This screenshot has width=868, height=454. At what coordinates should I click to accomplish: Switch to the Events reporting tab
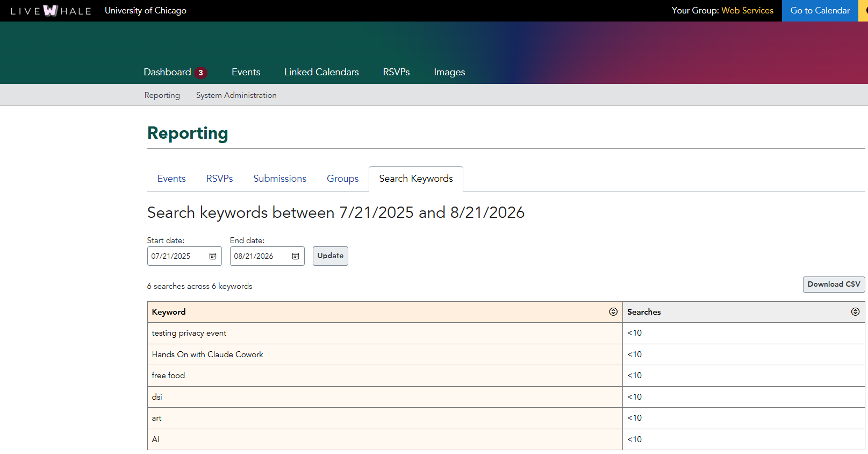click(171, 179)
